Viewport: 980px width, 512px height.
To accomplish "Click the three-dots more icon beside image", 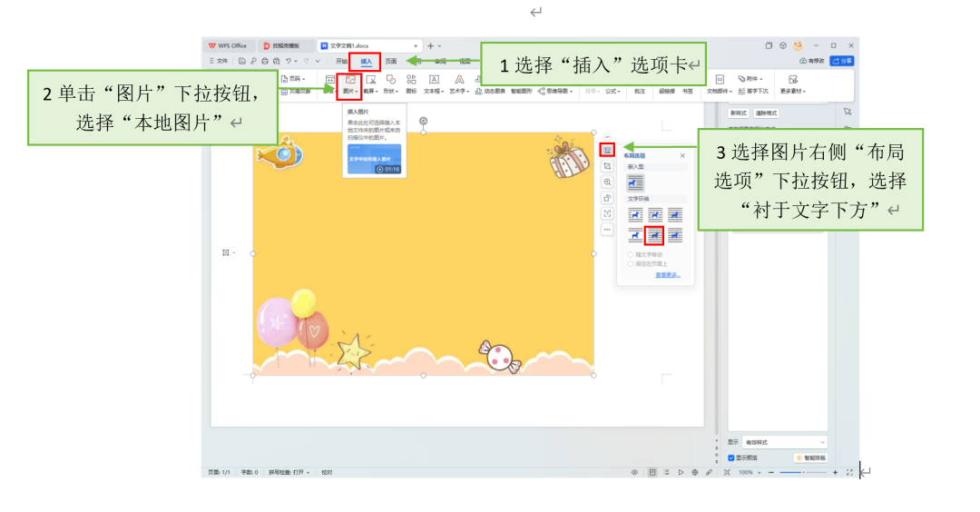I will pyautogui.click(x=607, y=230).
